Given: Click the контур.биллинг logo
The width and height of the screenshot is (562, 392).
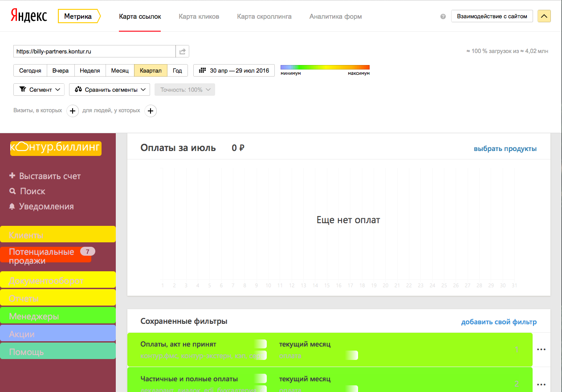Looking at the screenshot, I should pyautogui.click(x=56, y=148).
